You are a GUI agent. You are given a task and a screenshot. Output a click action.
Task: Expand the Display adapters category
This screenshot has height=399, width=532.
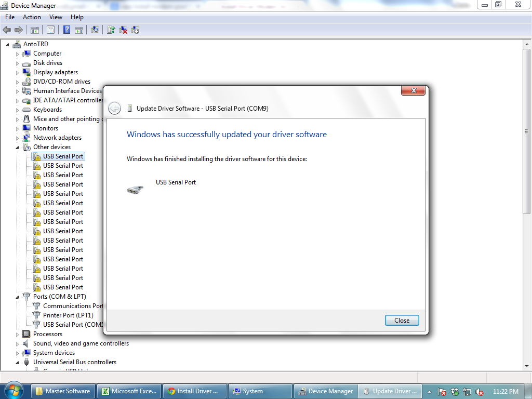[x=17, y=73]
